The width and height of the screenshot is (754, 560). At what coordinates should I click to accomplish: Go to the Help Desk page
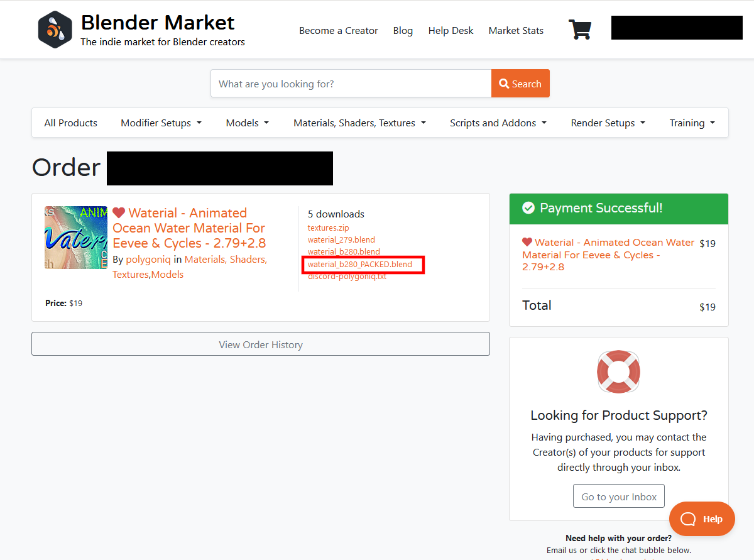451,30
